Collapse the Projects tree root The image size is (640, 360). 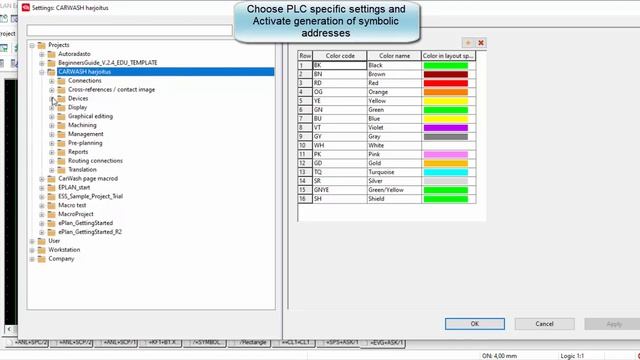click(x=32, y=45)
